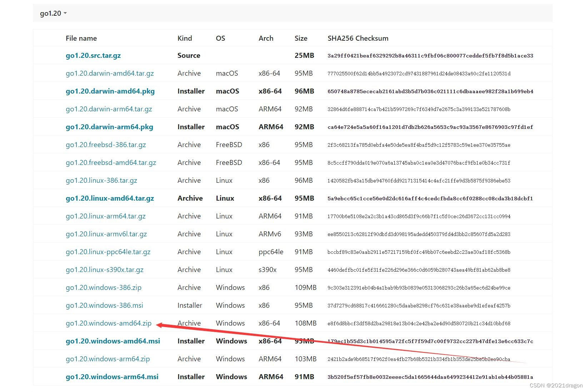This screenshot has width=588, height=392.
Task: Click ppc64le arch cell
Action: [271, 252]
